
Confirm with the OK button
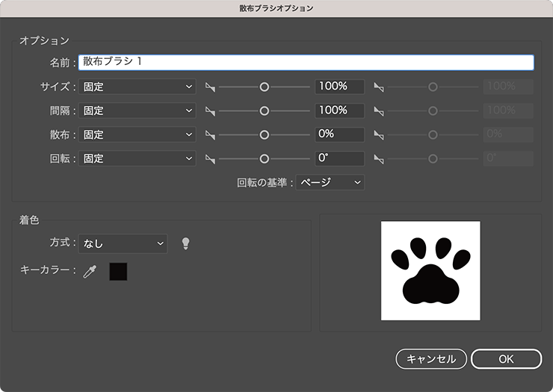tap(506, 358)
